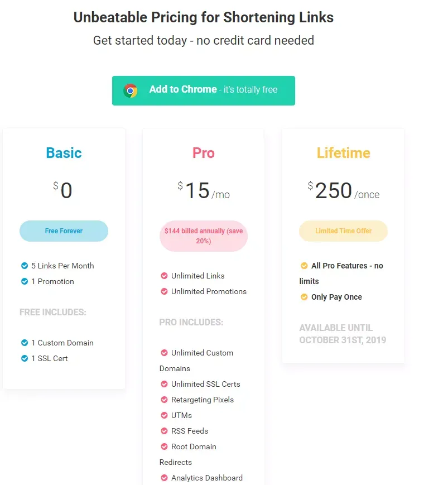Click checkmark icon beside Unlimited Promotions
448x485 pixels.
pos(164,291)
